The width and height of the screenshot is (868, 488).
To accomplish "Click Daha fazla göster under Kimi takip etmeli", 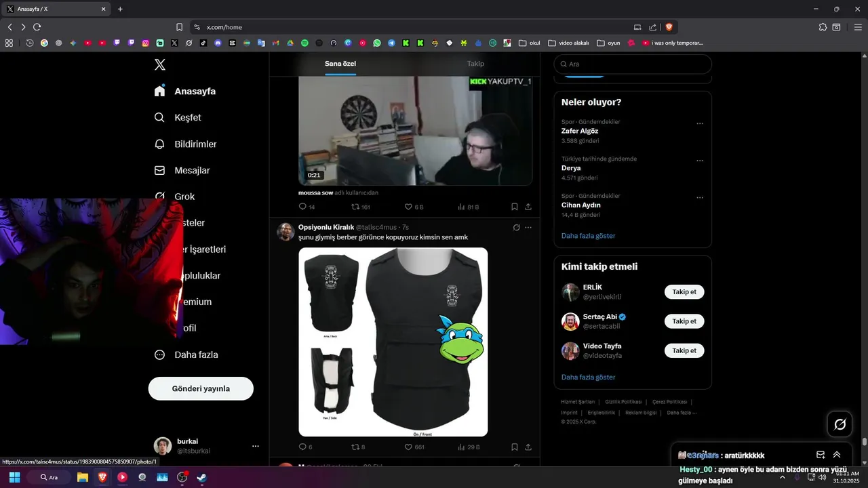I will (x=589, y=377).
